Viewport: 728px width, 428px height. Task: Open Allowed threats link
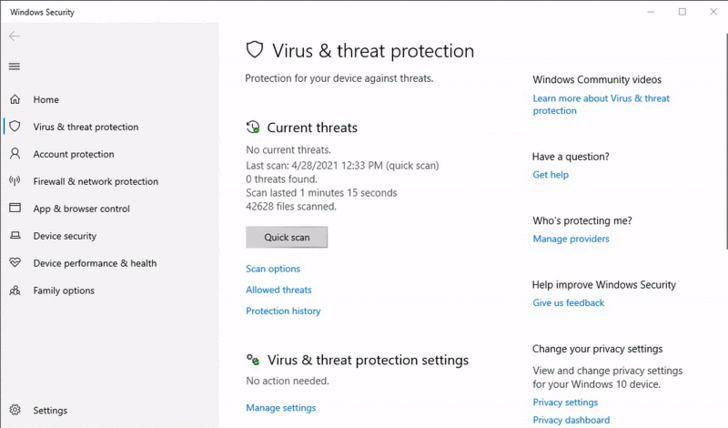pos(279,290)
